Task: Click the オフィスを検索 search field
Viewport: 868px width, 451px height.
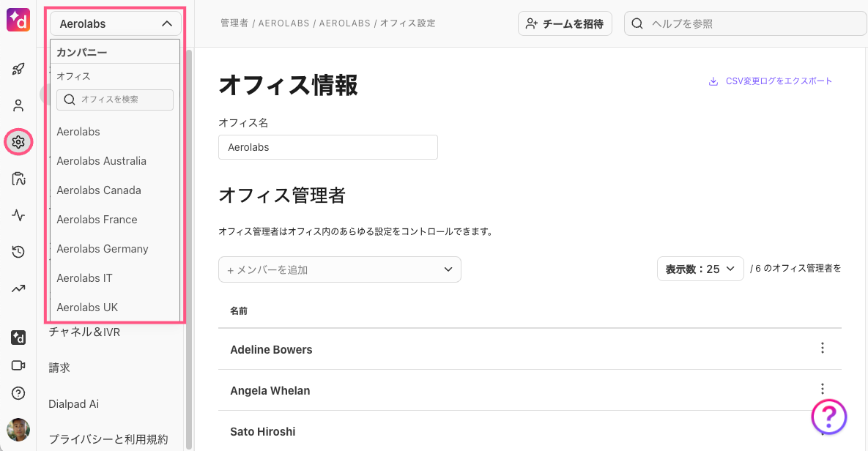Action: point(115,100)
